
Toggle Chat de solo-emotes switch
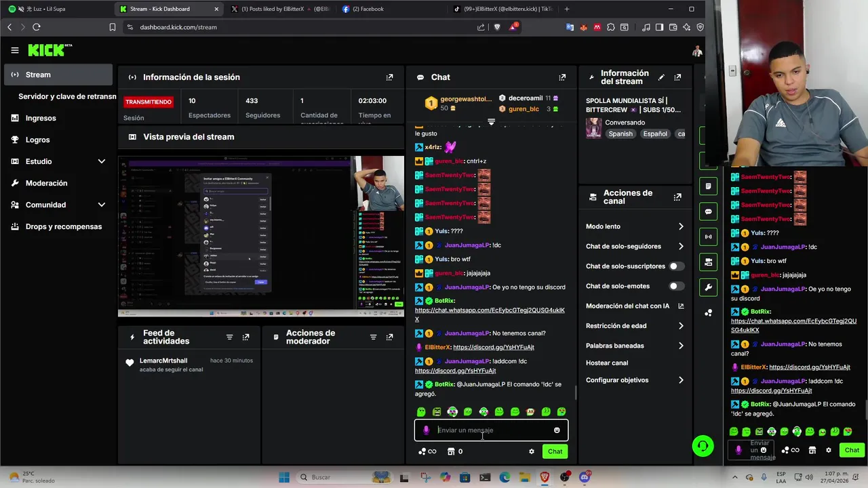click(x=676, y=286)
